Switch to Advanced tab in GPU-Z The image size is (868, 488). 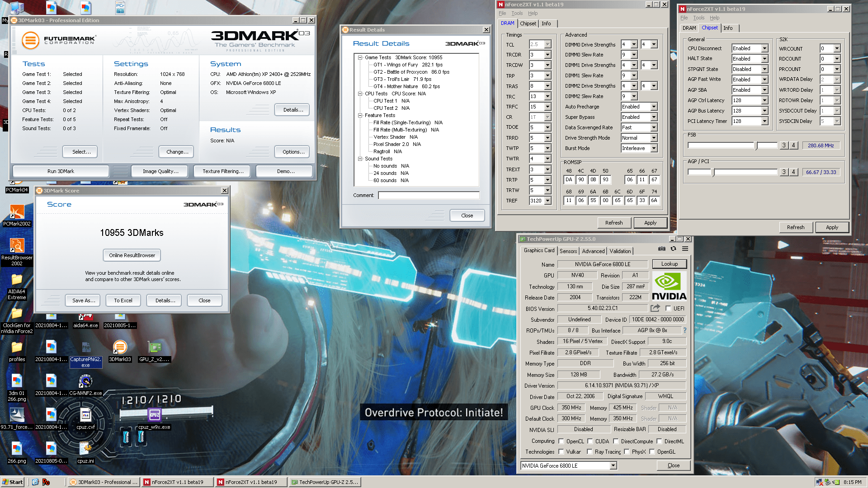593,251
